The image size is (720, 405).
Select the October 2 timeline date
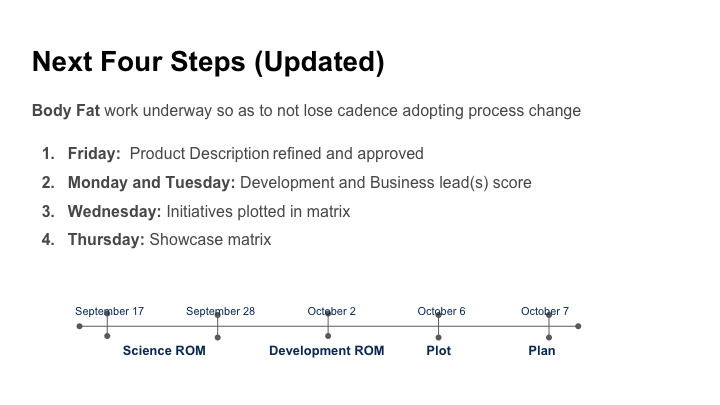(x=331, y=311)
